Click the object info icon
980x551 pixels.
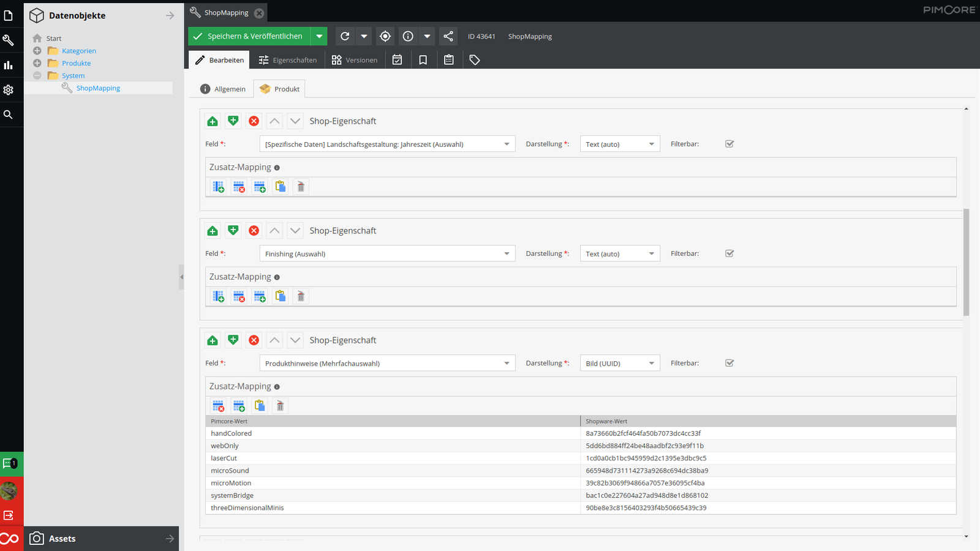pyautogui.click(x=408, y=36)
